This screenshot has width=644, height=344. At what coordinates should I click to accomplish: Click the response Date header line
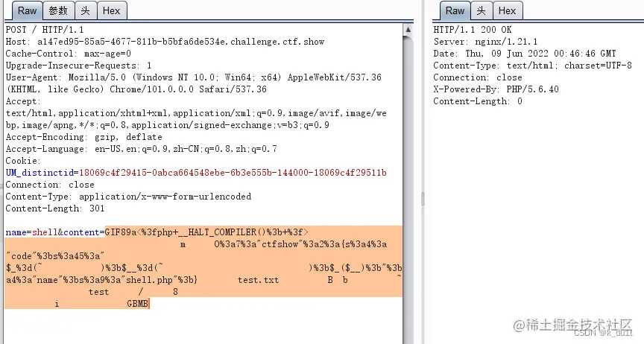pos(525,54)
